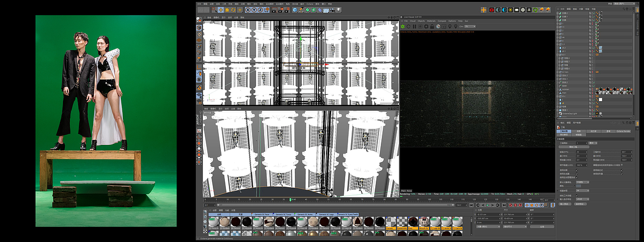Image resolution: width=644 pixels, height=242 pixels.
Task: Toggle 线性工作流程 checkbox
Action: point(577,195)
